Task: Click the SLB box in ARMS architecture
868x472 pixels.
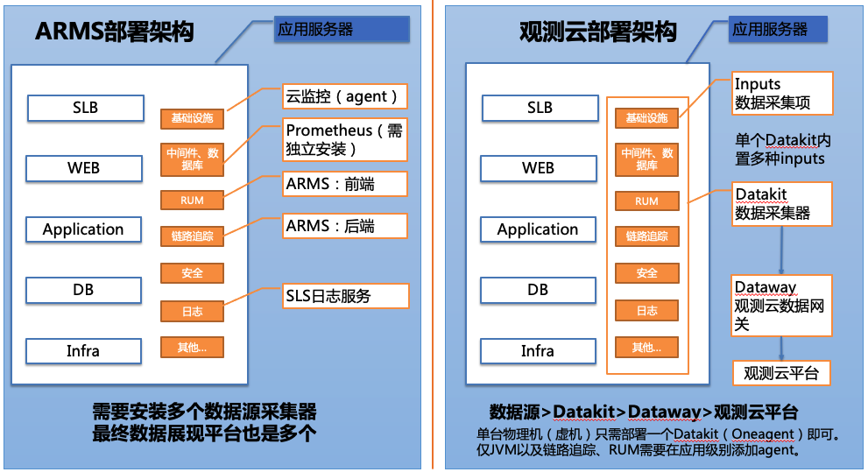Action: pos(86,108)
